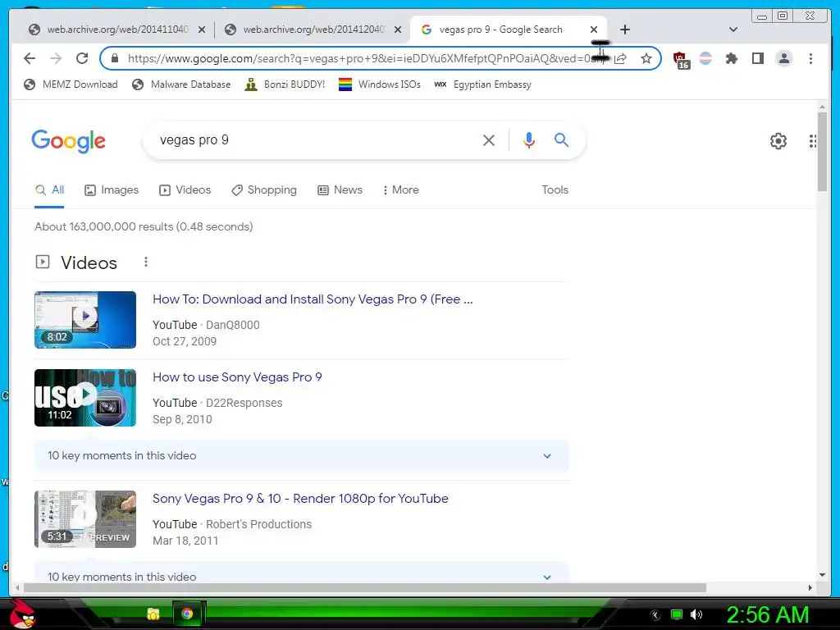Select the All results tab
The image size is (840, 630).
[x=49, y=190]
